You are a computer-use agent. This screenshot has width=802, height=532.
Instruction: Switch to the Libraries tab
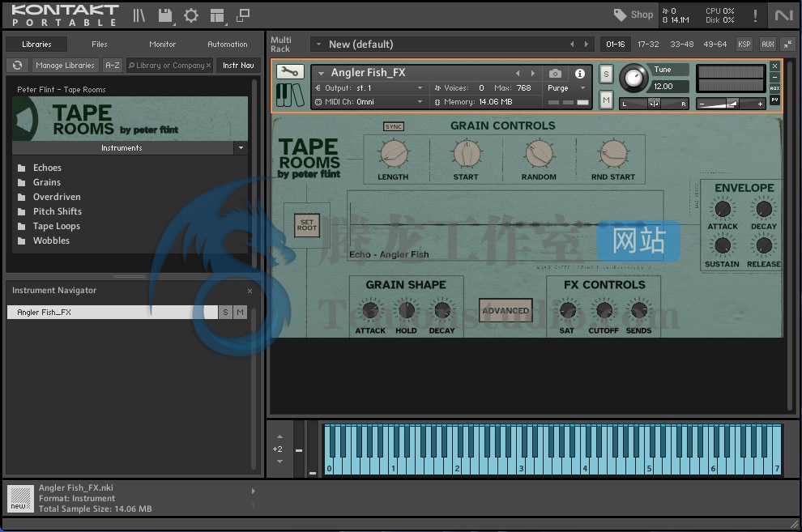click(36, 45)
